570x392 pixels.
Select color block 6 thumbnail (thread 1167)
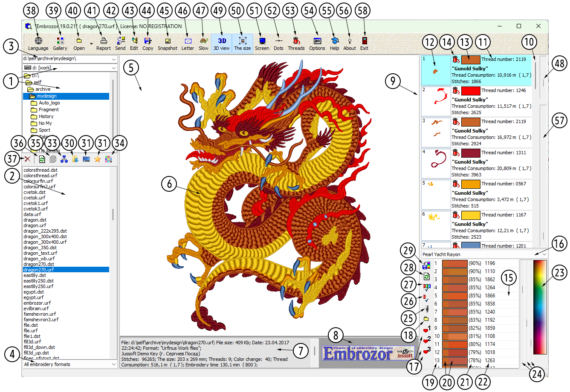click(436, 226)
